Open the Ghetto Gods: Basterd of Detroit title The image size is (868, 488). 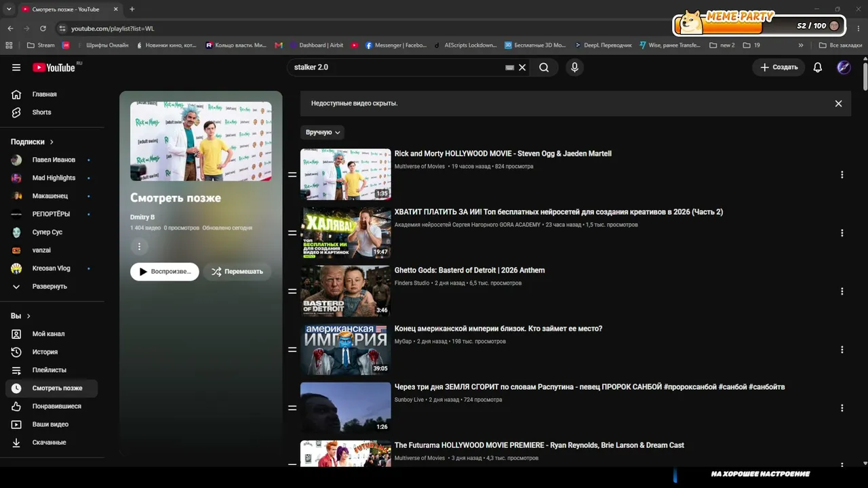click(x=469, y=270)
